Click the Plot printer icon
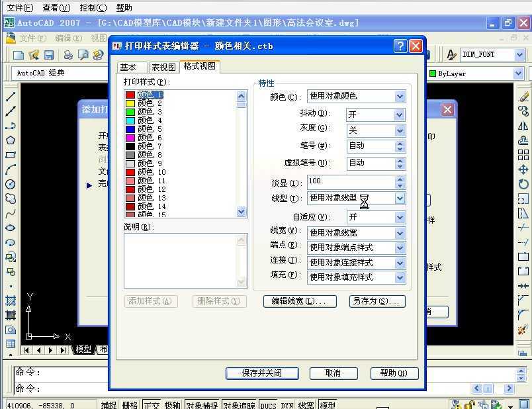532x409 pixels. point(69,55)
